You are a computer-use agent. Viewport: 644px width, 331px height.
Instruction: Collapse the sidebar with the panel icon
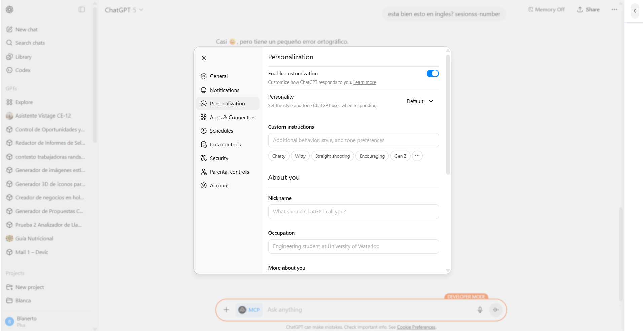click(x=81, y=9)
